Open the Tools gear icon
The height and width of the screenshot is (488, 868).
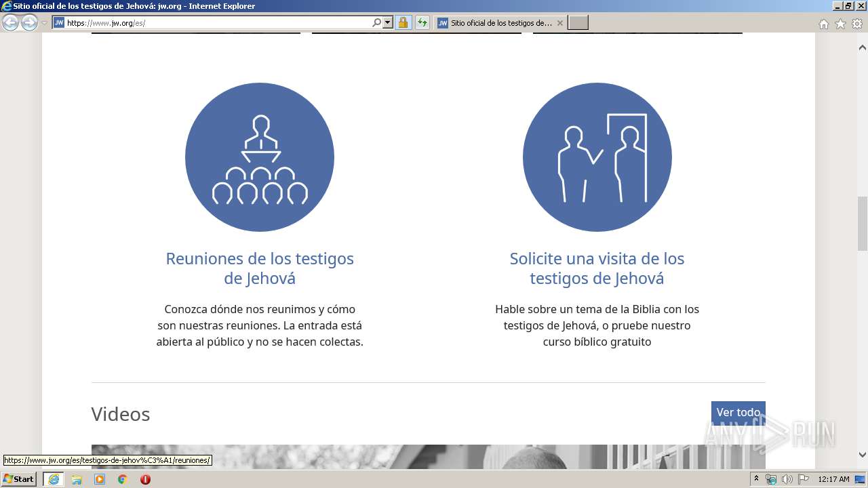click(x=857, y=24)
